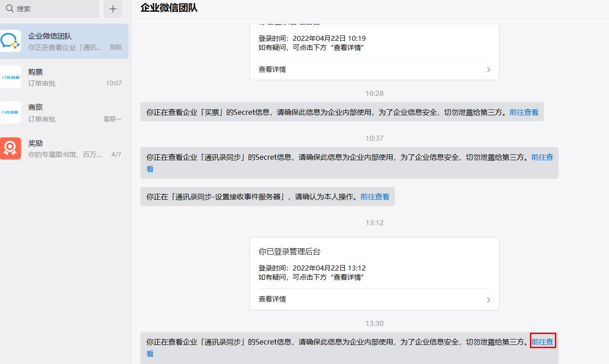The width and height of the screenshot is (609, 364).
Task: Expand the chevron on the 13:12 login card
Action: click(x=489, y=300)
